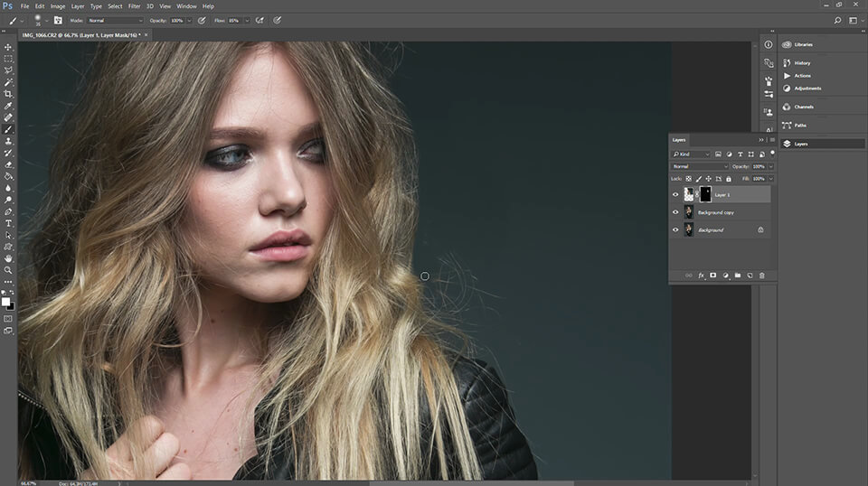Screen dimensions: 868x486
Task: Select the Brush tool in the tools panel
Action: 8,129
